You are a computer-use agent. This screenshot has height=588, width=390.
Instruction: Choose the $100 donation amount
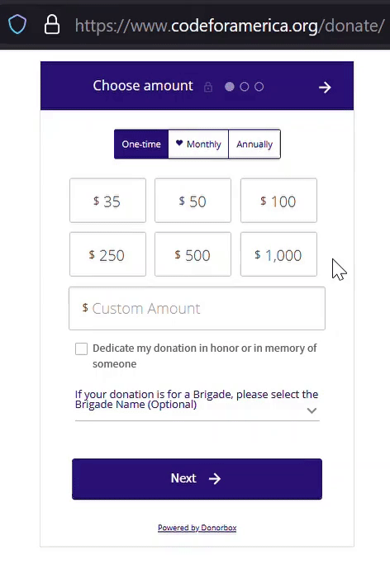[278, 201]
